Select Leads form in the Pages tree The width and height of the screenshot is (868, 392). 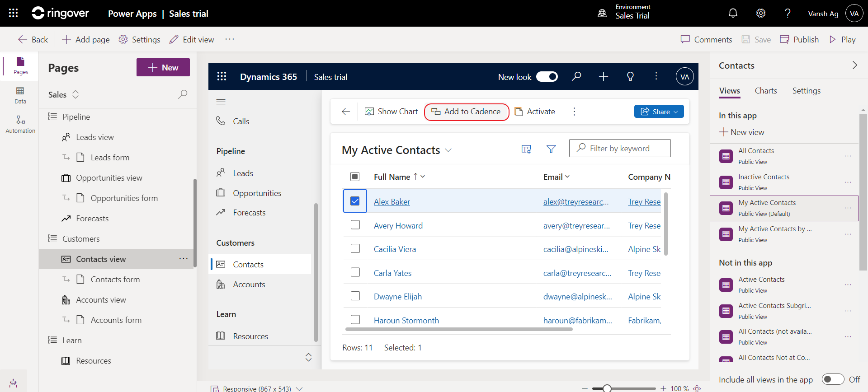(110, 157)
